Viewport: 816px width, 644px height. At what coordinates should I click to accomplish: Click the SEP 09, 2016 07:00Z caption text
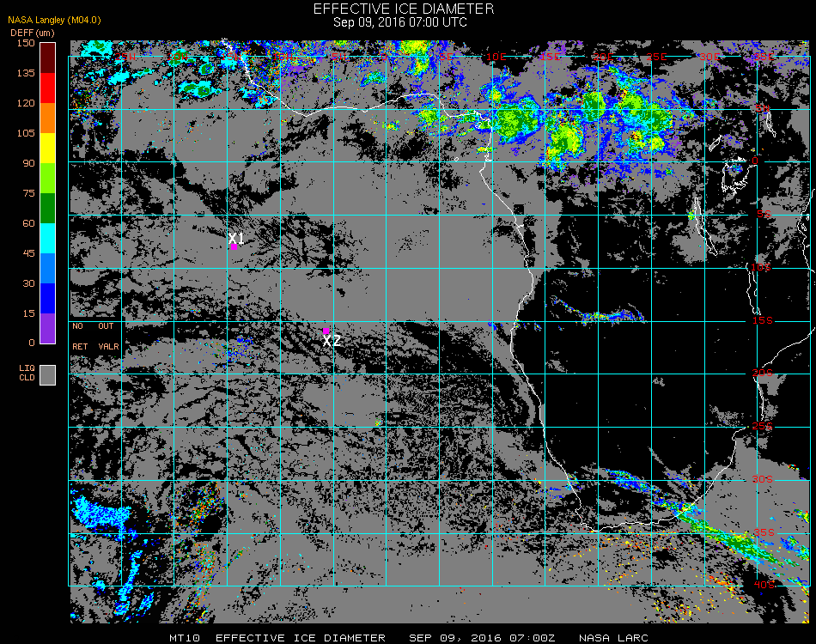(482, 638)
